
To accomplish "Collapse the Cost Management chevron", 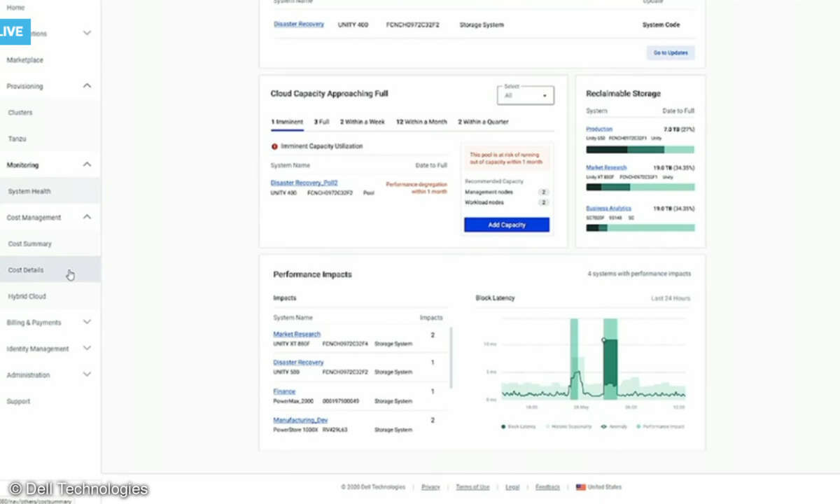I will (87, 218).
